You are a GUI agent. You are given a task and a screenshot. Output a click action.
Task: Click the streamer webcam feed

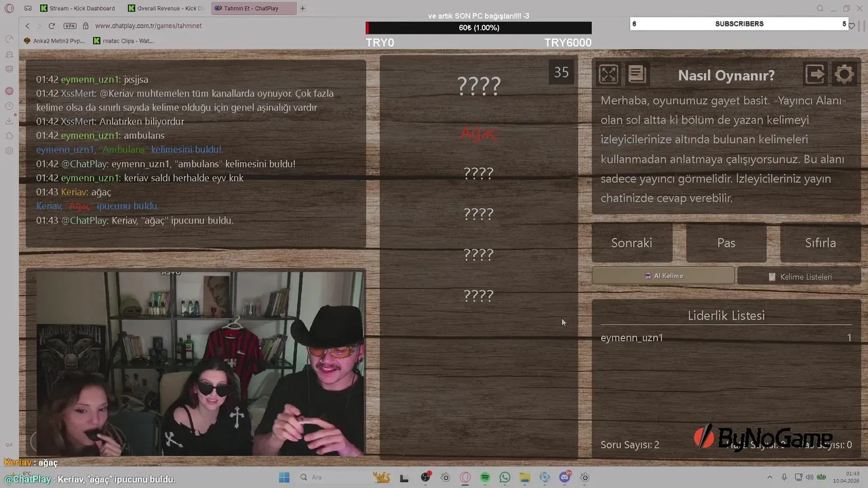(200, 364)
